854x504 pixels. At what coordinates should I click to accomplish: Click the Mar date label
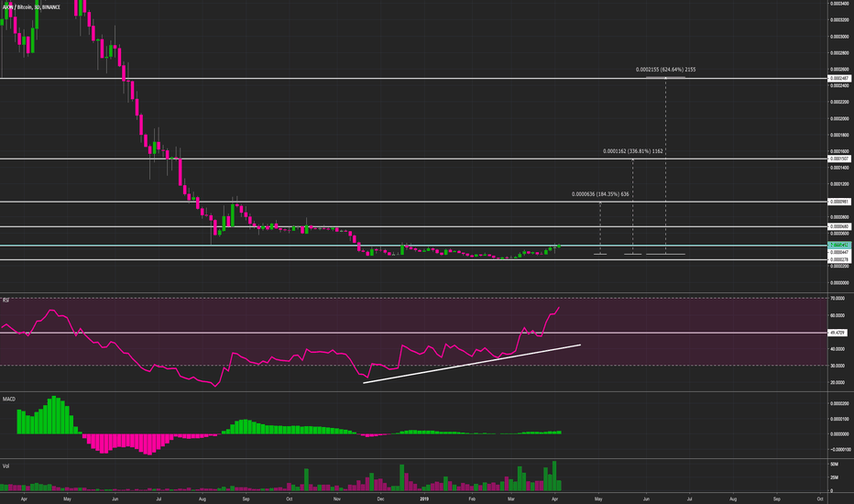coord(511,499)
